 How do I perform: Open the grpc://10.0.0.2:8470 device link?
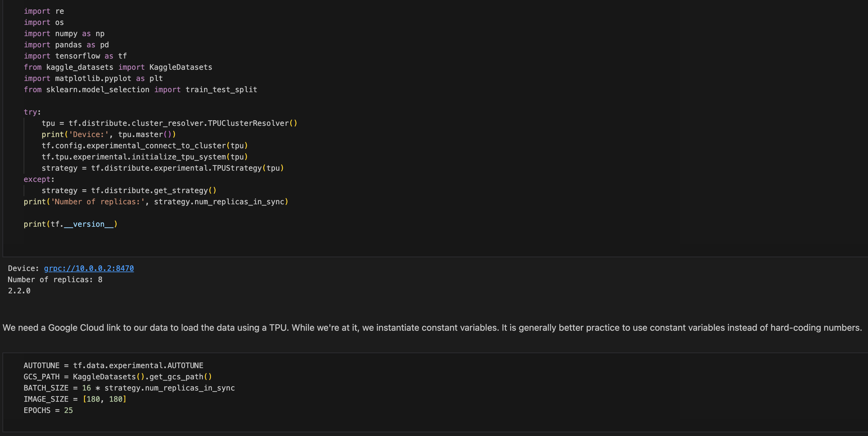[x=89, y=268]
